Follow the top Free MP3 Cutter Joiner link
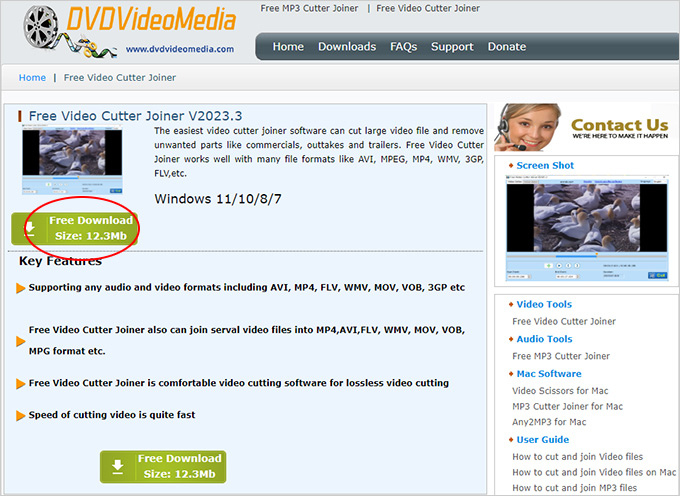The width and height of the screenshot is (680, 496). click(x=309, y=8)
